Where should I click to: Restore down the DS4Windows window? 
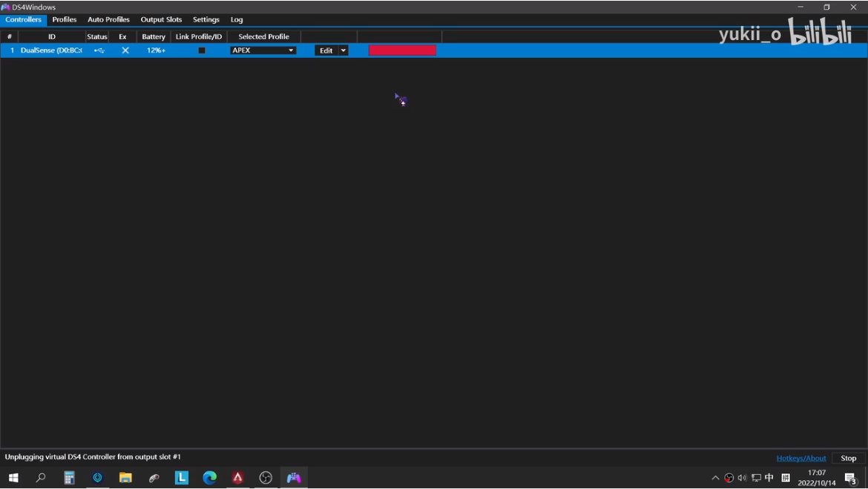coord(826,7)
